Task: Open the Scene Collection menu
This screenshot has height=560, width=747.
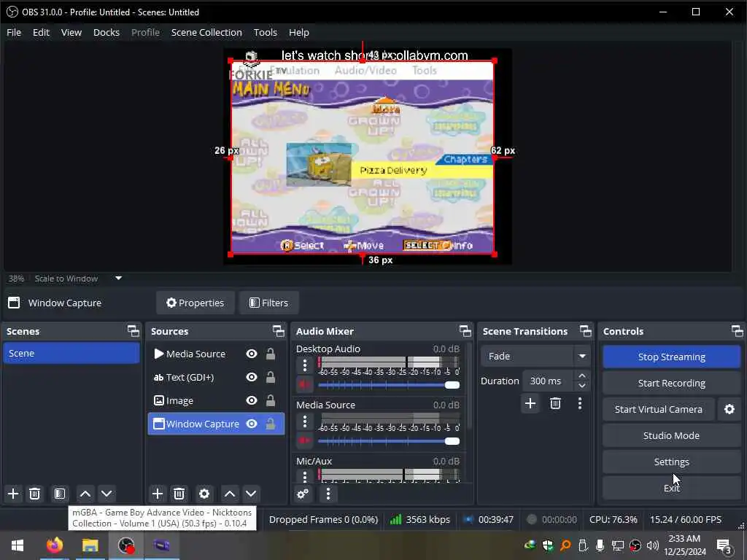Action: click(x=206, y=32)
